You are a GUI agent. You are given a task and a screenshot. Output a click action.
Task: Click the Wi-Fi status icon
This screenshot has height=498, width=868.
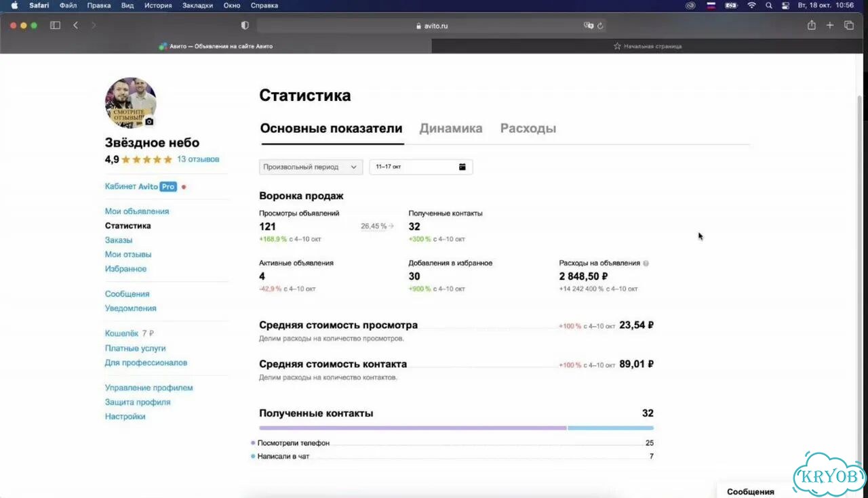[x=751, y=5]
